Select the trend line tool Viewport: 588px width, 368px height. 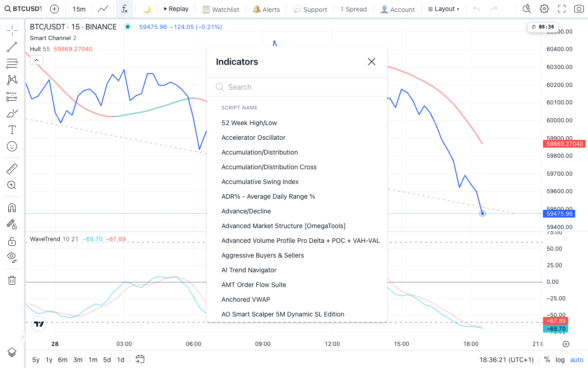tap(12, 47)
